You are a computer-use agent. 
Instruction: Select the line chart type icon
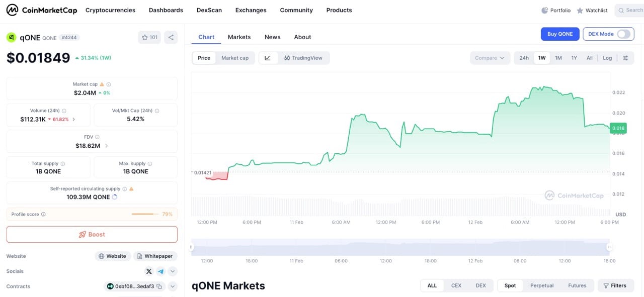pyautogui.click(x=268, y=58)
